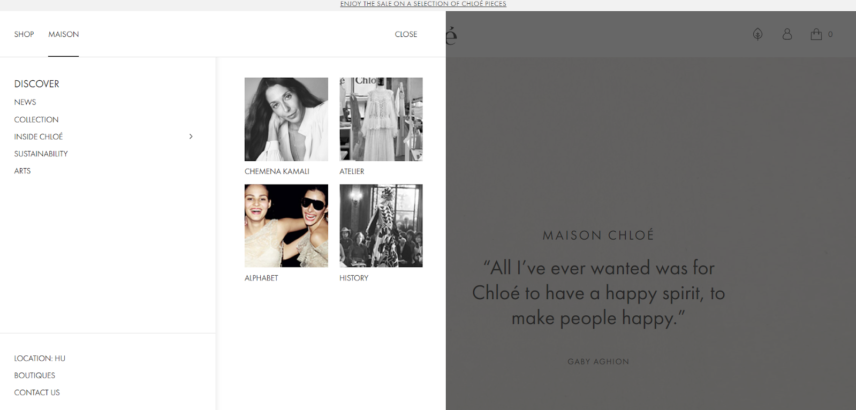Viewport: 856px width, 410px height.
Task: Open the Boutiques link
Action: 34,375
